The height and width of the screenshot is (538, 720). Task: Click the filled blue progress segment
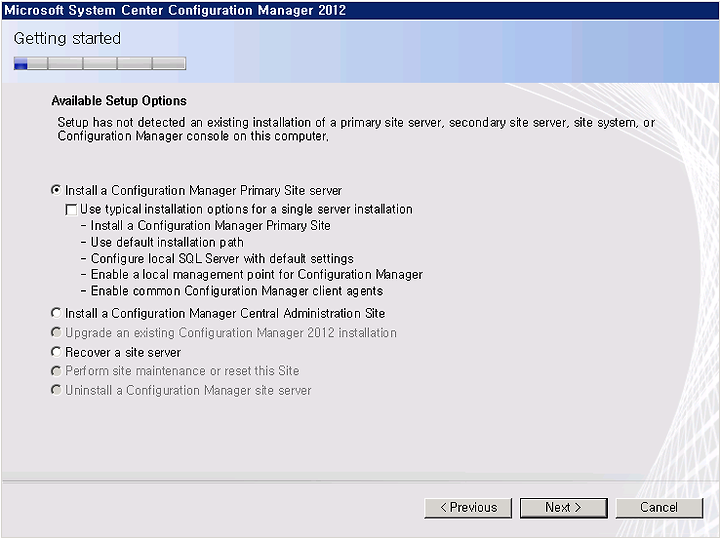(21, 63)
